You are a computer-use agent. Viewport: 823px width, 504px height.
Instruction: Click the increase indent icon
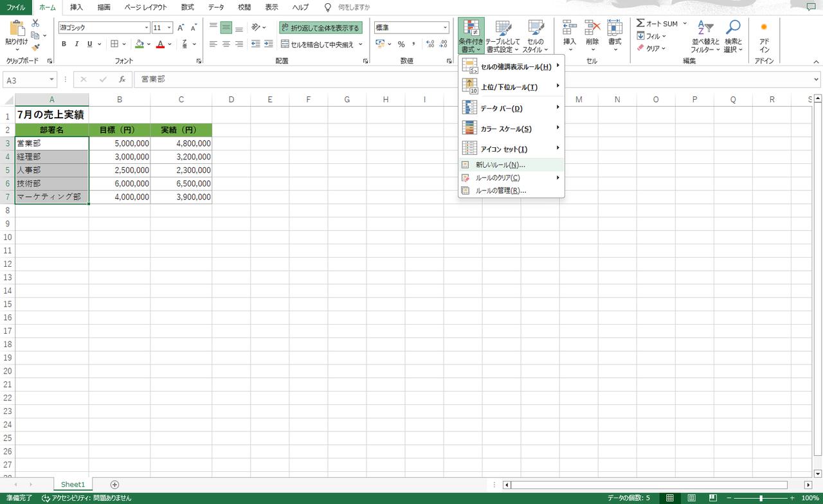tap(268, 44)
